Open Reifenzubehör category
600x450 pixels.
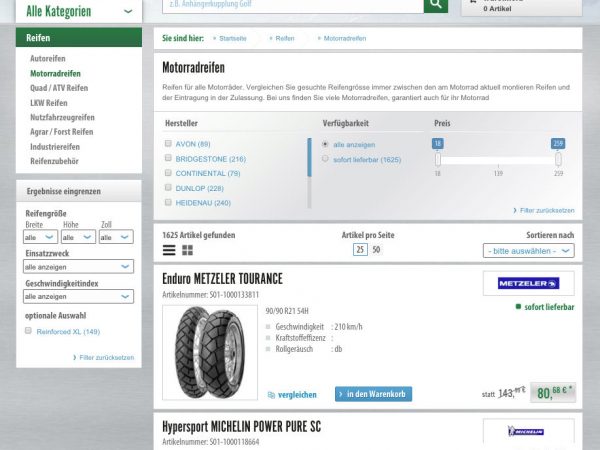click(54, 161)
